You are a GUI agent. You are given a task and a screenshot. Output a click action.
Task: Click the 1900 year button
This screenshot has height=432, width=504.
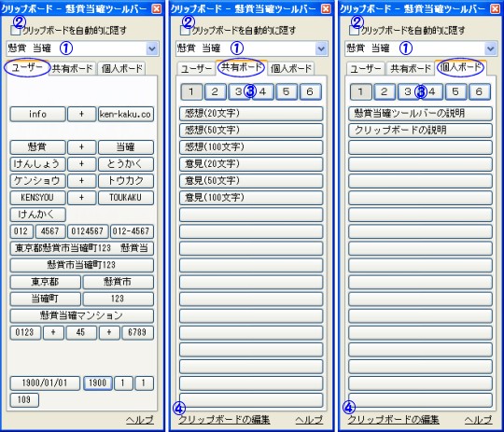pos(98,383)
